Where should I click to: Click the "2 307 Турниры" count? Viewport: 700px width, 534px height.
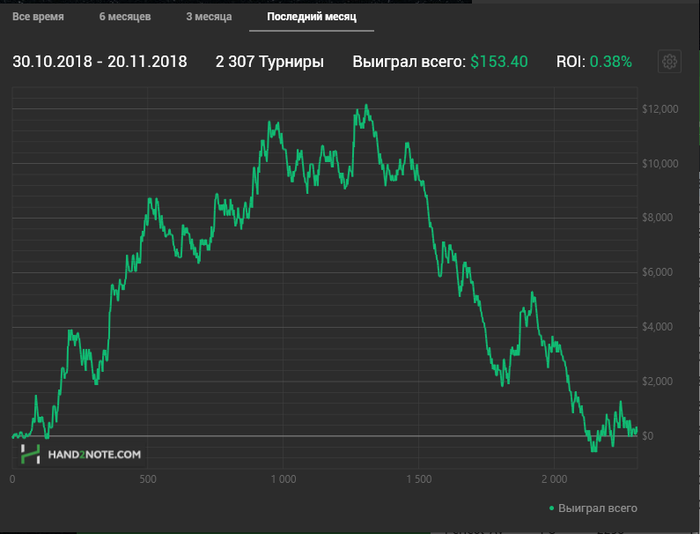coord(269,62)
